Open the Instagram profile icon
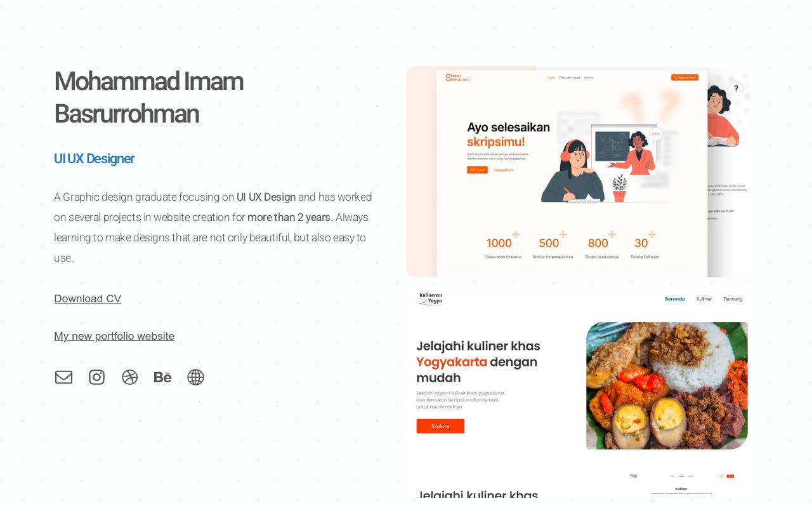812x508 pixels. [x=96, y=377]
